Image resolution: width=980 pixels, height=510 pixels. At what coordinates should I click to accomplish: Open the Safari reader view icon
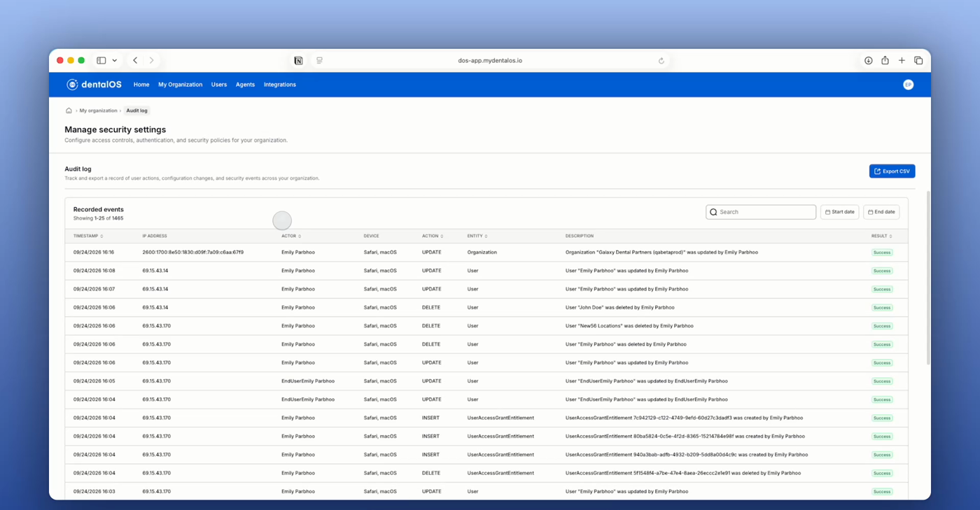click(x=319, y=61)
